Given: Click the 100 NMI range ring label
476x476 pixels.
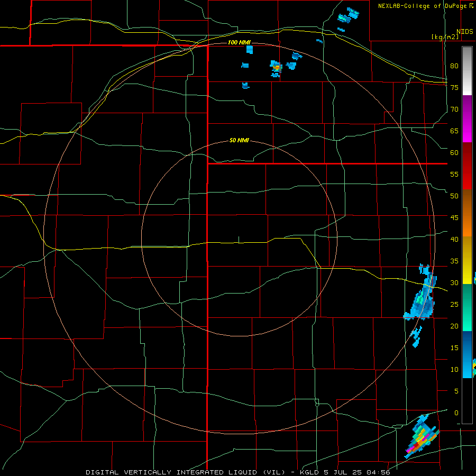Looking at the screenshot, I should coord(239,42).
